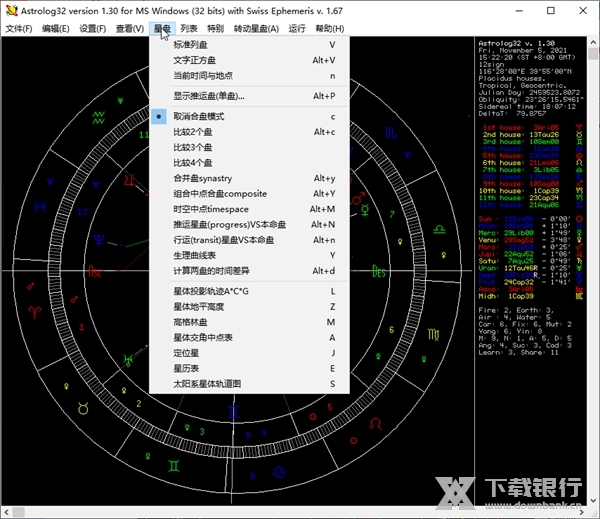Image resolution: width=600 pixels, height=519 pixels.
Task: Click the Satu 7Aqu25 position row
Action: 530,261
